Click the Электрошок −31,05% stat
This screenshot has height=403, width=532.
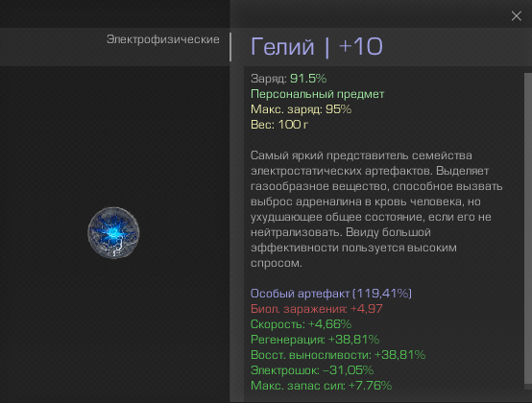pyautogui.click(x=312, y=370)
